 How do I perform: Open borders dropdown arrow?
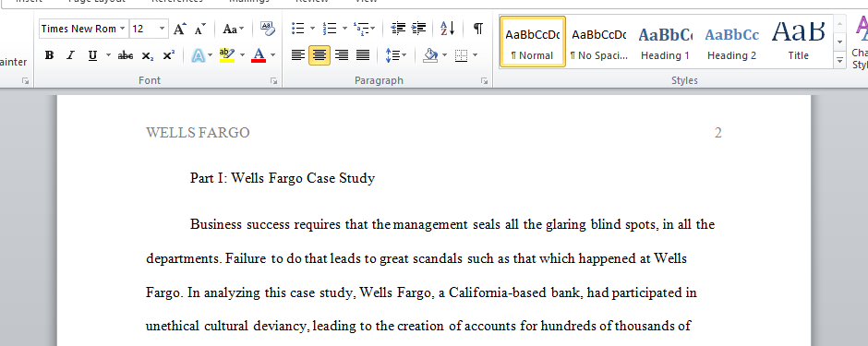pos(475,55)
